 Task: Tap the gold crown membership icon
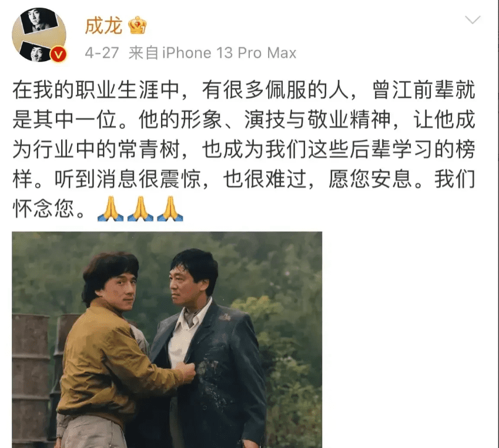tap(138, 25)
